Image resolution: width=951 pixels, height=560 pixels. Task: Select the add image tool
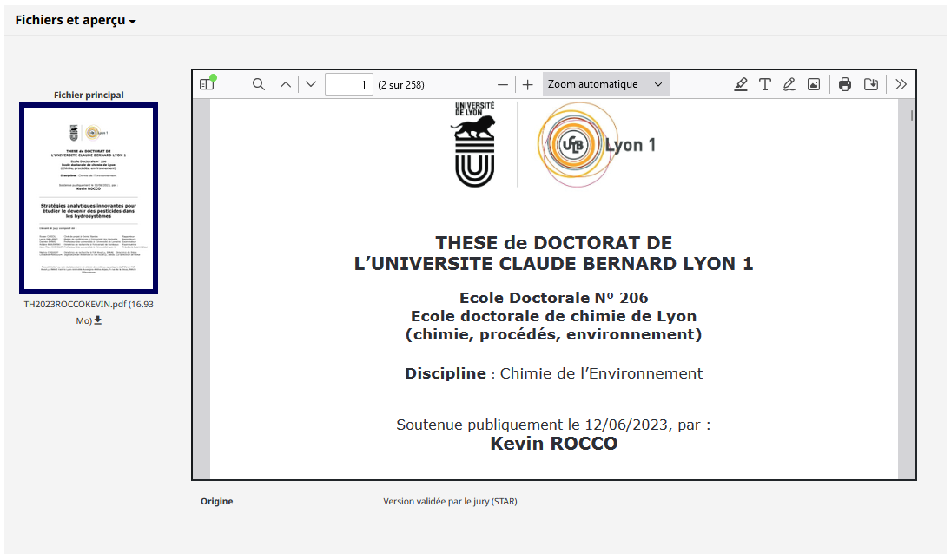coord(813,84)
